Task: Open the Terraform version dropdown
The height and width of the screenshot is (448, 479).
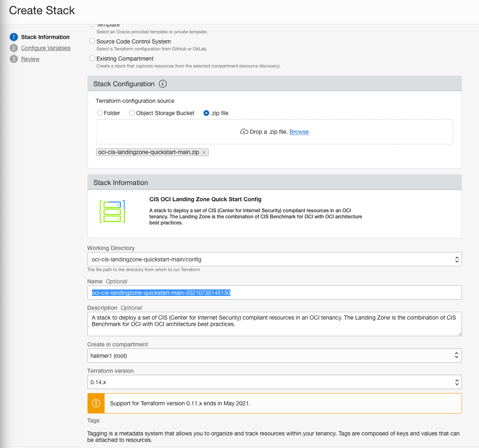Action: (x=457, y=382)
